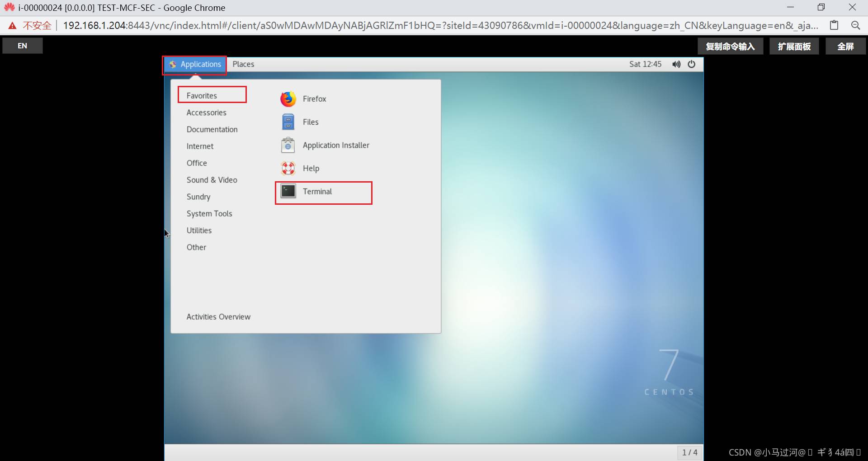Open the Files manager icon

point(288,122)
